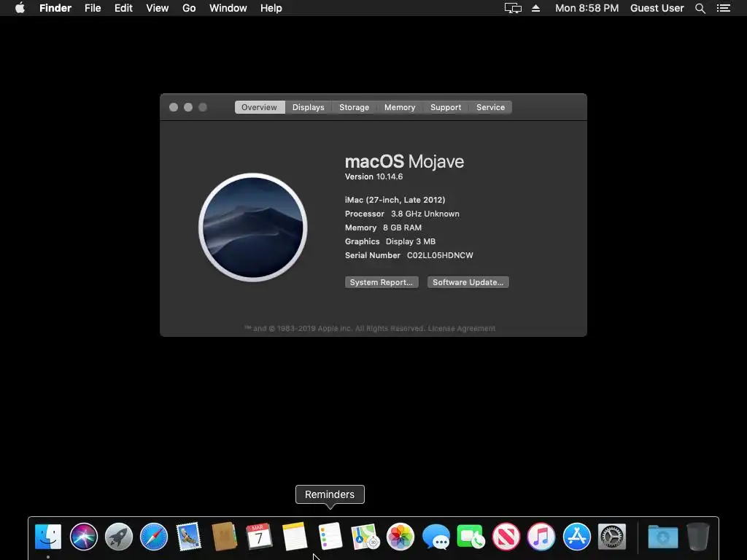Click the Processor 3.8 GHz Unknown line
This screenshot has width=747, height=560.
click(x=402, y=214)
